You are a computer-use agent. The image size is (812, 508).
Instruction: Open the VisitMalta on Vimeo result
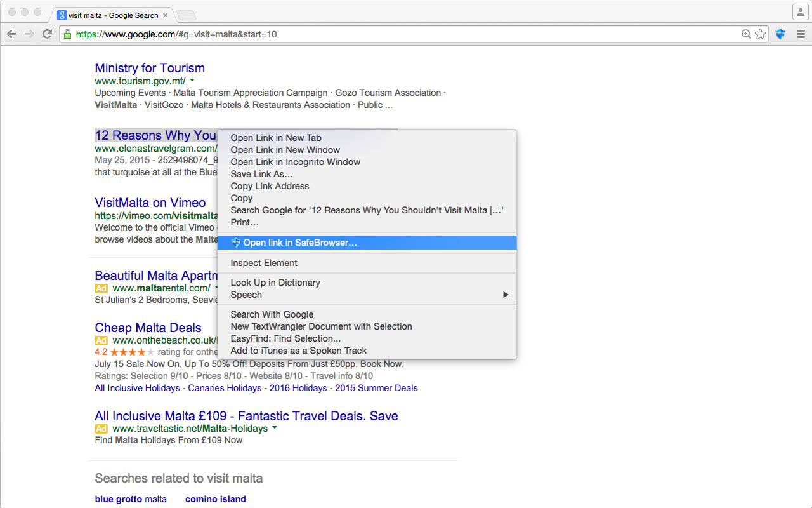coord(150,203)
